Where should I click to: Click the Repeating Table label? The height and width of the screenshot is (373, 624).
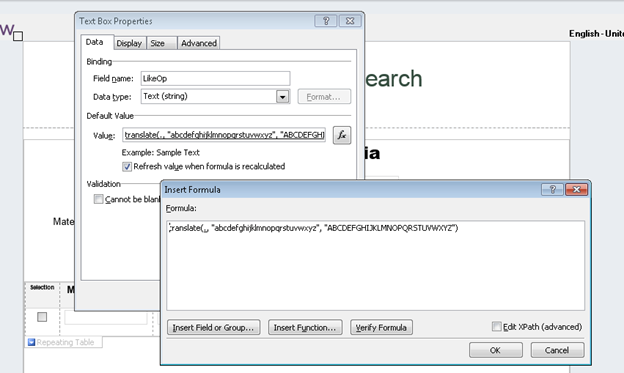click(x=65, y=342)
